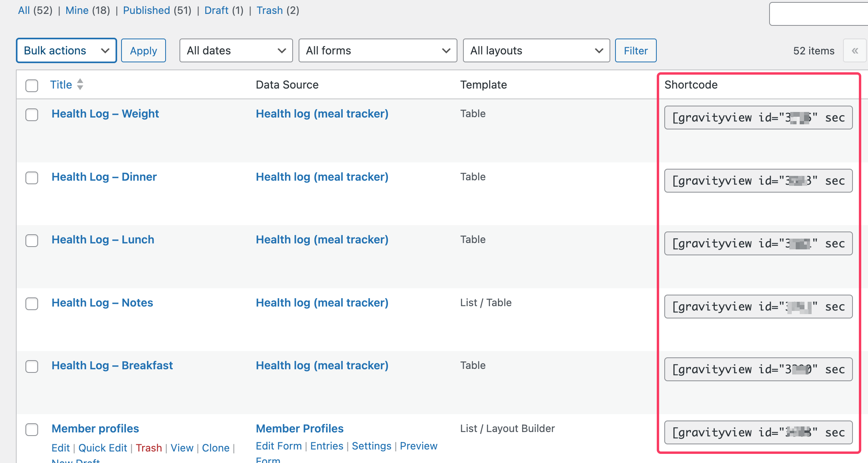
Task: Click the Title column header link
Action: [x=61, y=85]
